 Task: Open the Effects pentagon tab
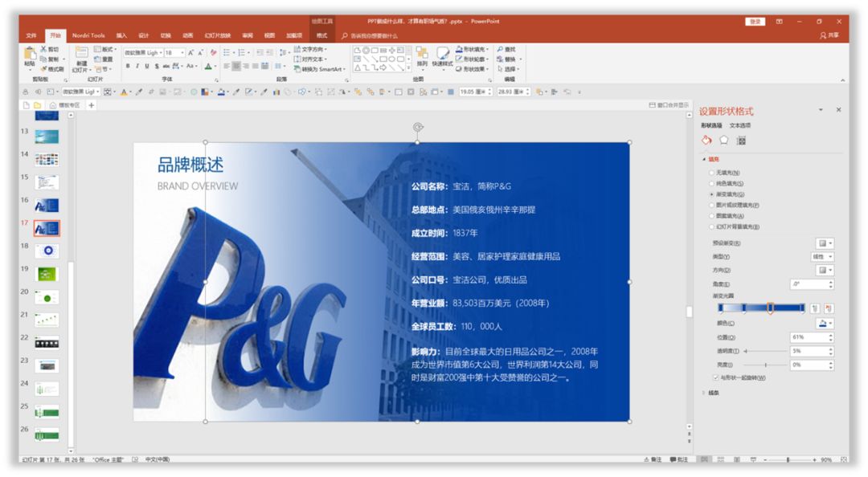point(723,141)
